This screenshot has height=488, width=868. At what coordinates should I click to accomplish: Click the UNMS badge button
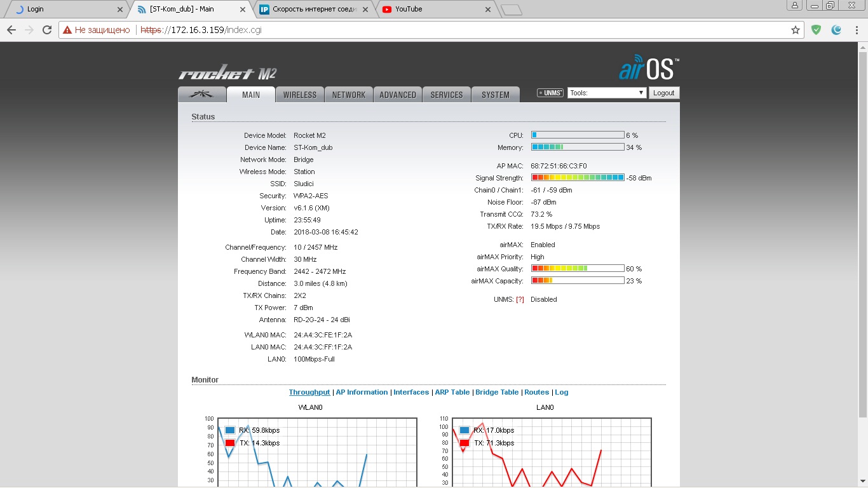tap(550, 93)
